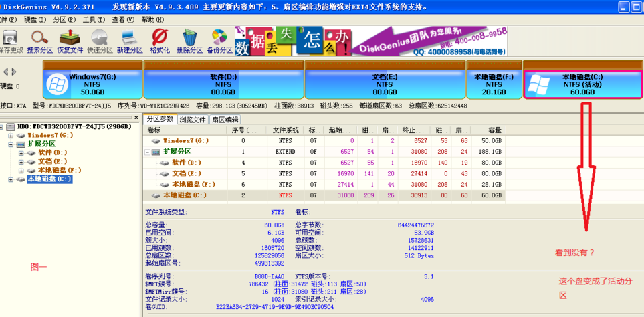Open the 文件 (File) menu
This screenshot has height=317, width=644.
(8, 19)
